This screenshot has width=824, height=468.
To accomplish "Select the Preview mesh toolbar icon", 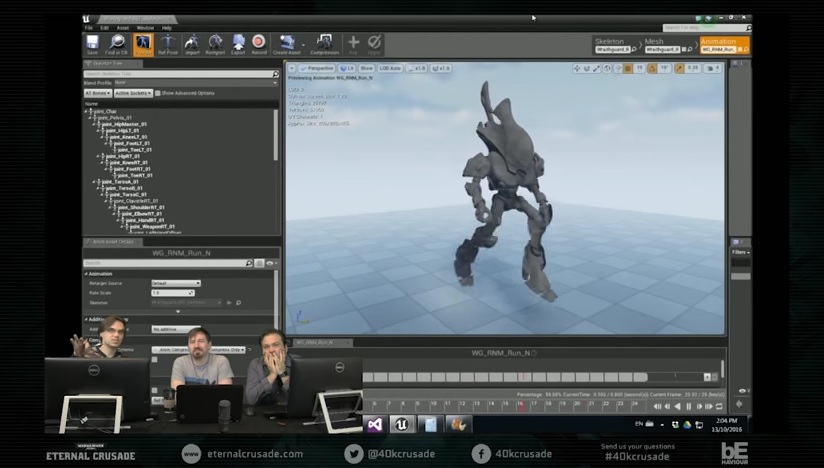I will tap(143, 44).
